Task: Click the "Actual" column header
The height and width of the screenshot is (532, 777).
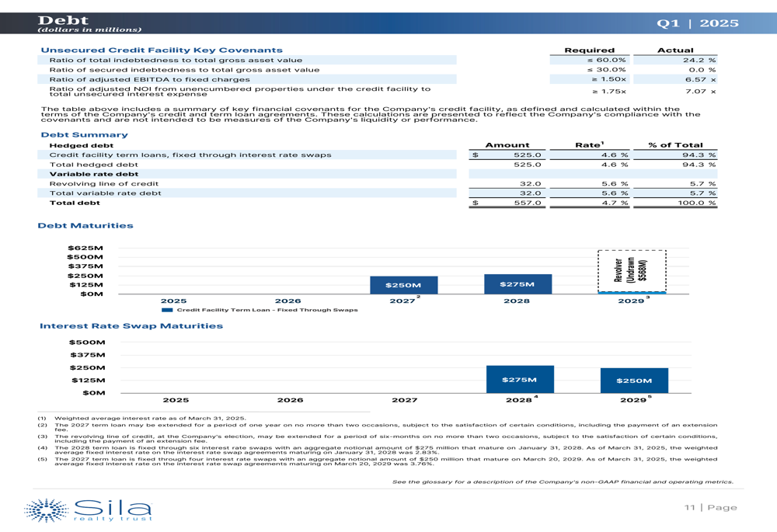Action: [x=675, y=50]
